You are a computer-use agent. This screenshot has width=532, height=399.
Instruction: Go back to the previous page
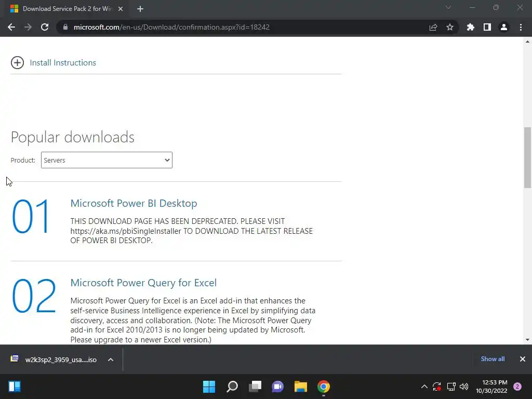[x=11, y=27]
